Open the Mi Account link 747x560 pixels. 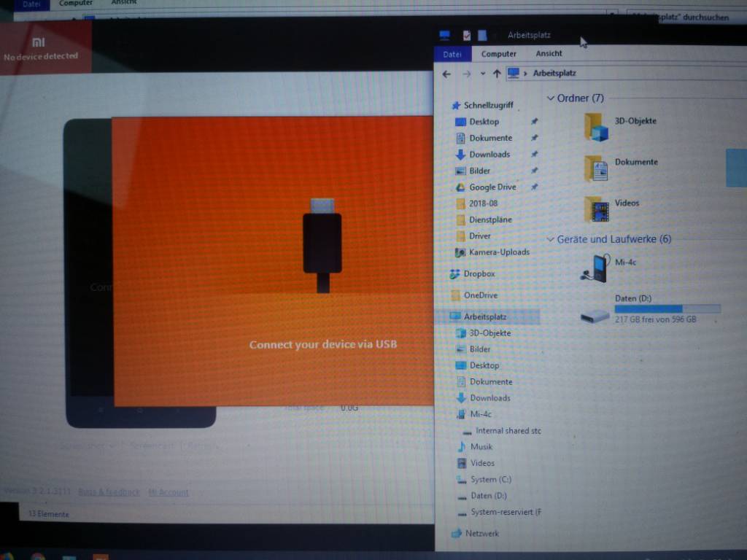coord(169,492)
